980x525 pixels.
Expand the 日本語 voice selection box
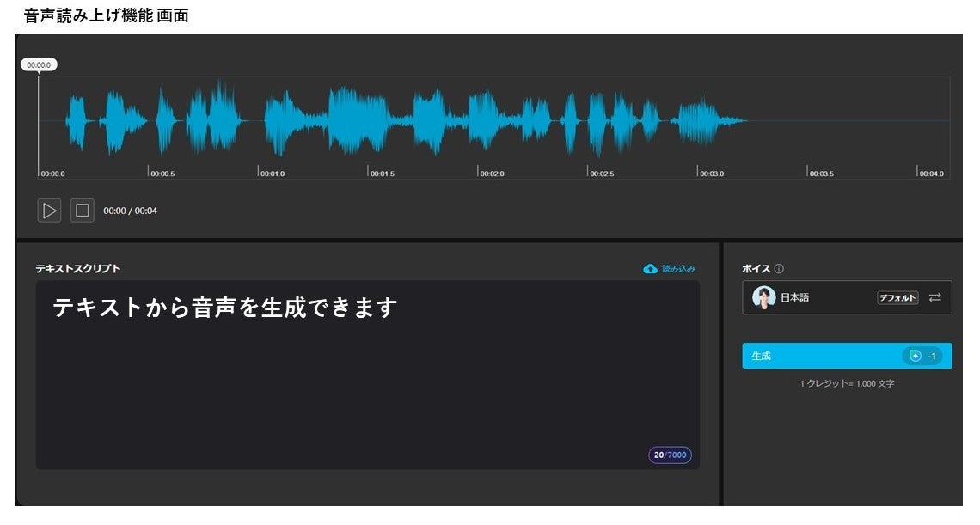(847, 296)
